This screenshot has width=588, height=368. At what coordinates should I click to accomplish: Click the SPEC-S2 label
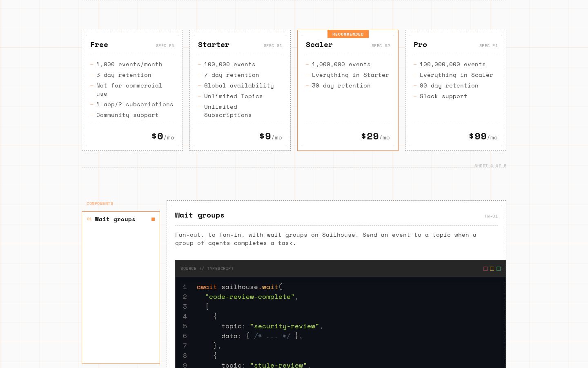pos(381,46)
